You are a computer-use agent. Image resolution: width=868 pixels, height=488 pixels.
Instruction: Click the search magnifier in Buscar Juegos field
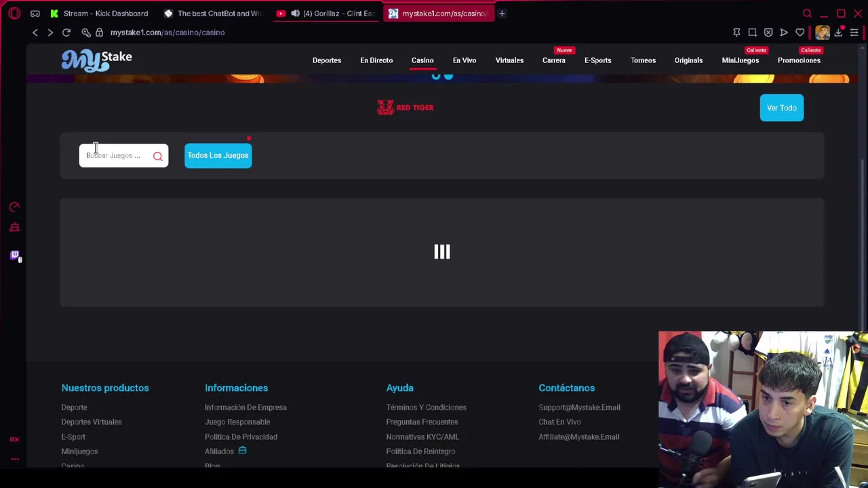[x=157, y=157]
